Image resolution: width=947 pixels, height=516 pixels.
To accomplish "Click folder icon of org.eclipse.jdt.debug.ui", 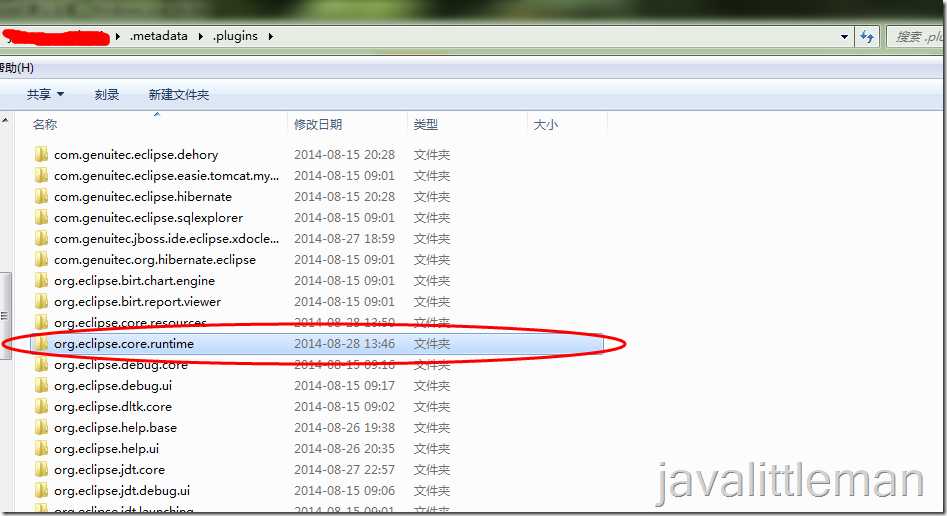I will pos(41,491).
